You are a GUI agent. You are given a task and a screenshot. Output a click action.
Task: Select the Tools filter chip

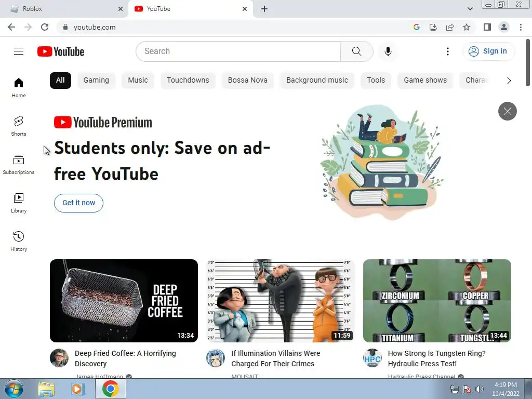(376, 81)
